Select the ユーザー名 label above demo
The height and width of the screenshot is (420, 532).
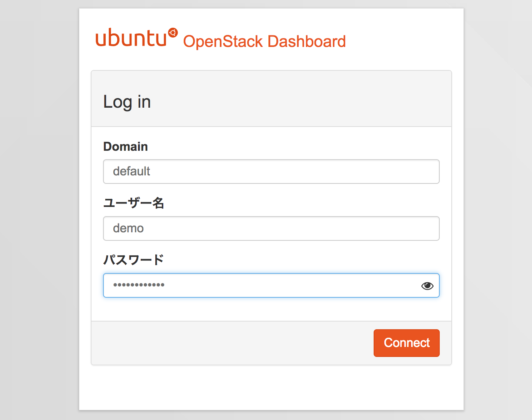(133, 203)
